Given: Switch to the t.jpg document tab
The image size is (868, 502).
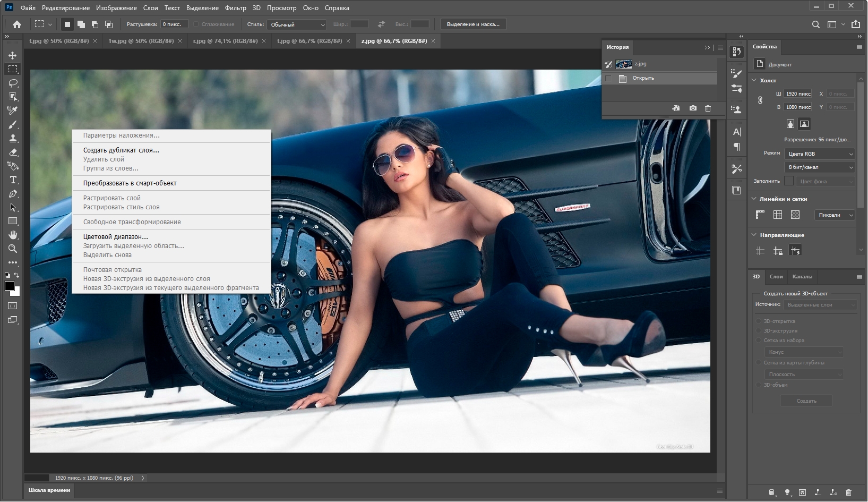Looking at the screenshot, I should coord(310,41).
